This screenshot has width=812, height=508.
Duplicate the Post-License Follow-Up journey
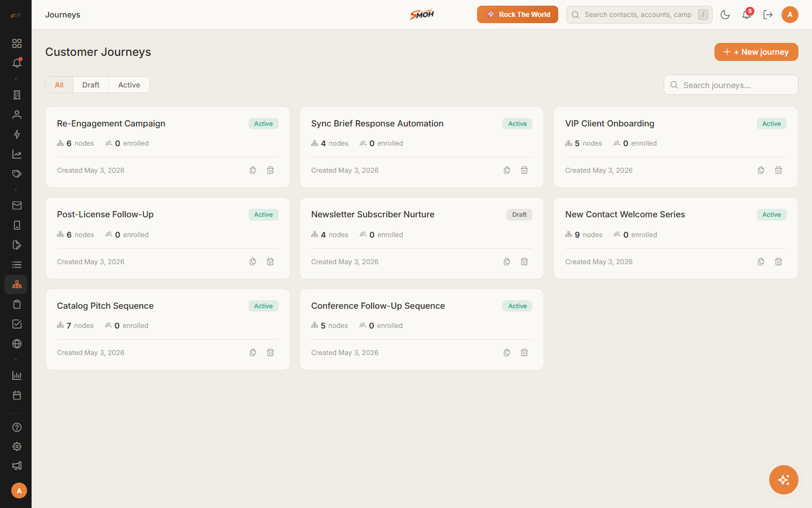pos(253,262)
